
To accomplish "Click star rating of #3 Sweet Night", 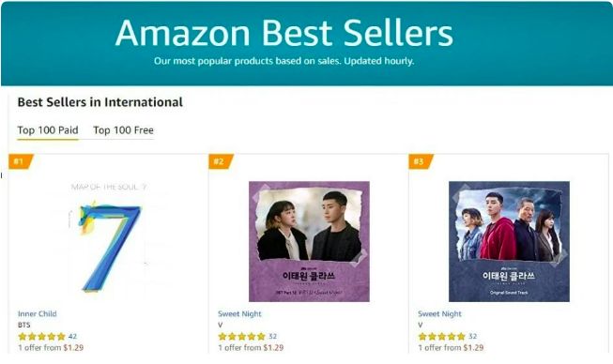I will pyautogui.click(x=442, y=336).
